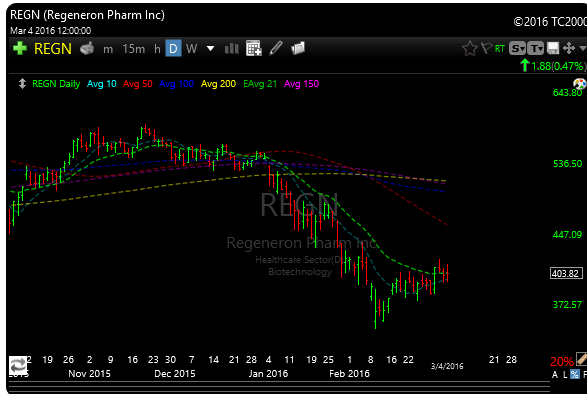Switch to the Weekly 'W' time frame
The image size is (587, 394).
191,49
